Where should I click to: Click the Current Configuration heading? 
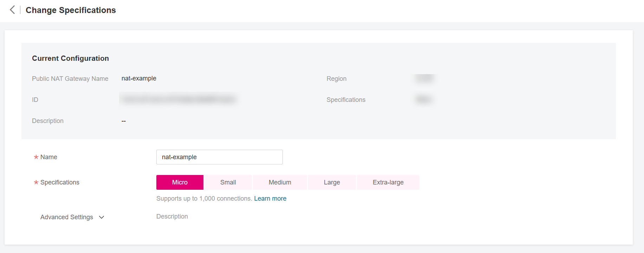[x=70, y=58]
